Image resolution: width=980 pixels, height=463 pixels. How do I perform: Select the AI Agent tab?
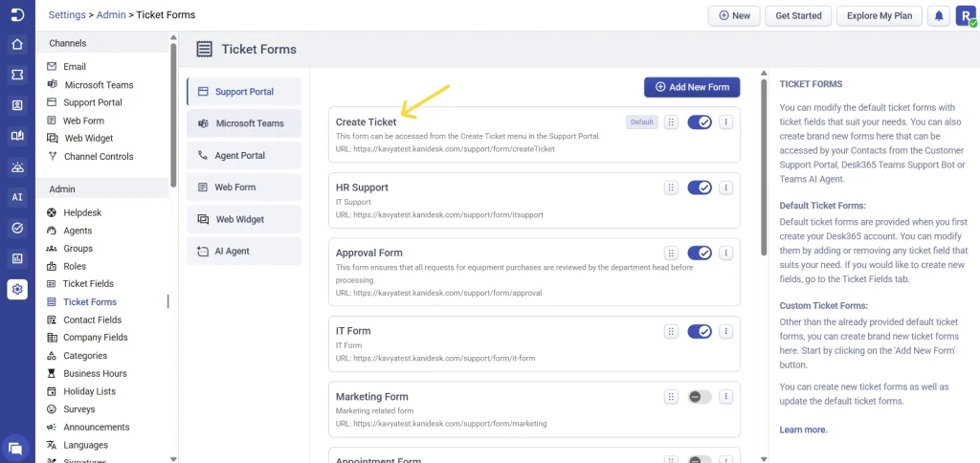pos(244,252)
